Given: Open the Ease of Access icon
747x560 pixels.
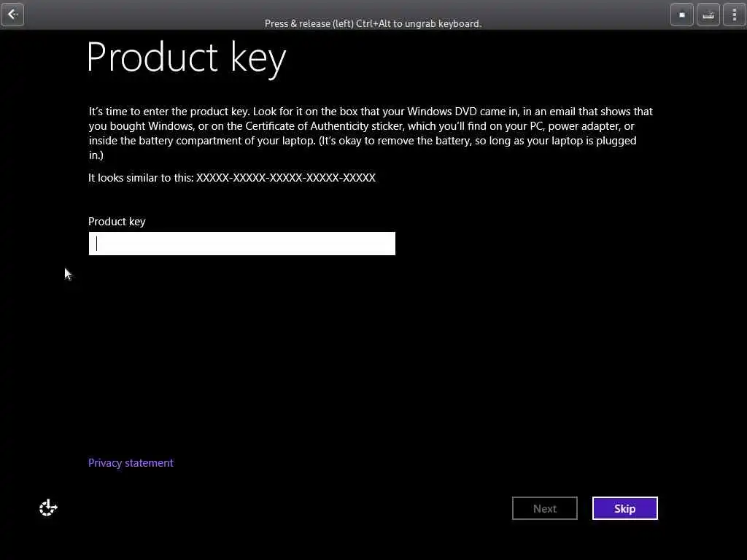Looking at the screenshot, I should [x=48, y=507].
